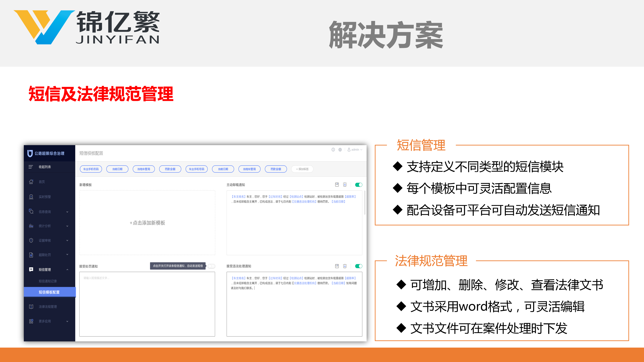
Task: Click save icon for 主动卸载通知 template
Action: 337,185
